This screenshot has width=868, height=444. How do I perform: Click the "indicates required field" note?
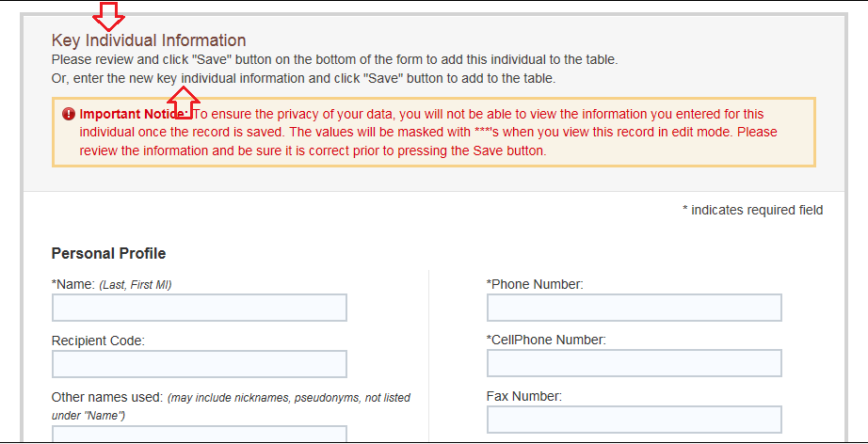click(752, 210)
